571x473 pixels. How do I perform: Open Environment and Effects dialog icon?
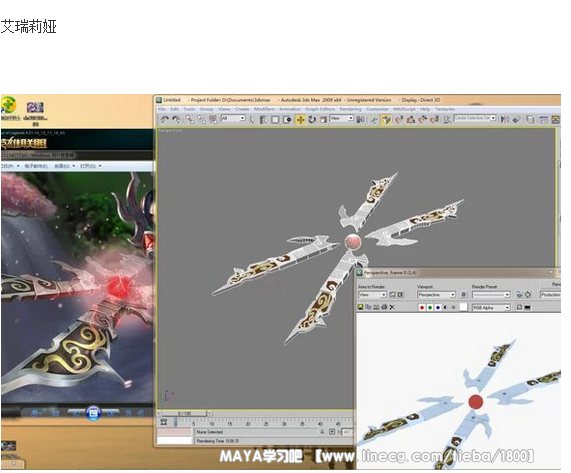point(528,295)
